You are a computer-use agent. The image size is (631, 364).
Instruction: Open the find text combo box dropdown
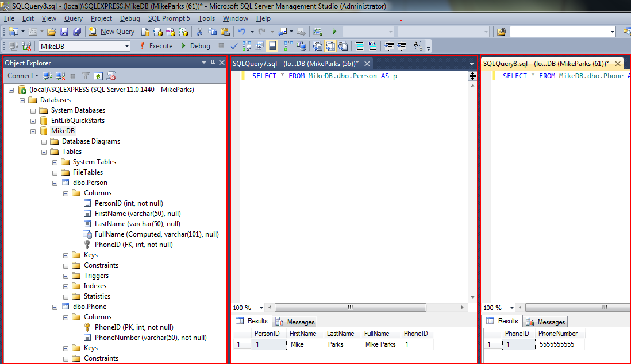(x=613, y=32)
